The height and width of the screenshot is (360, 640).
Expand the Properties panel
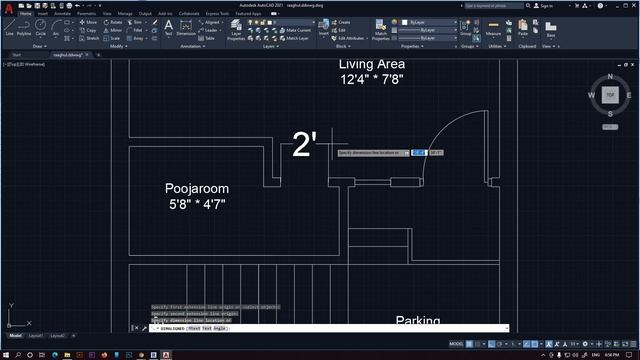point(412,46)
